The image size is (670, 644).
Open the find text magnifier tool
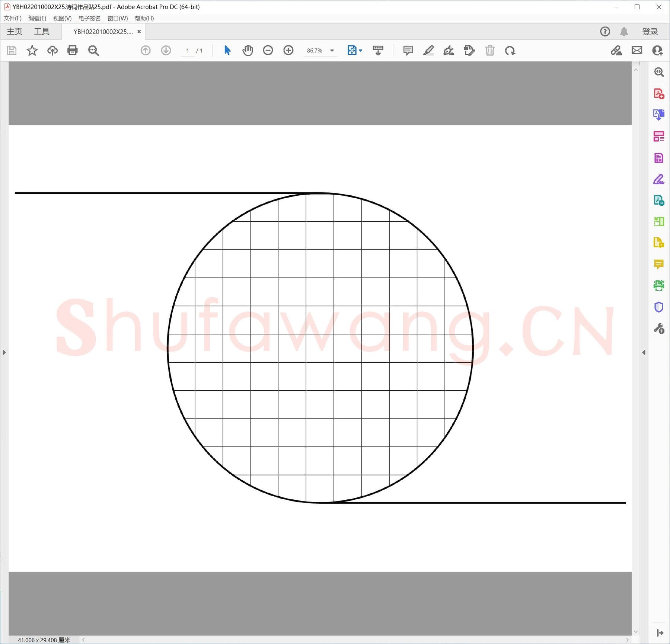pyautogui.click(x=93, y=51)
